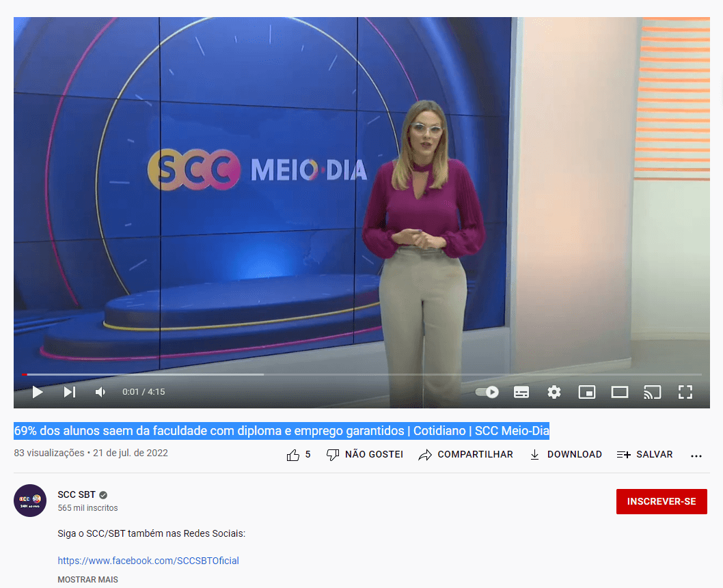Open the SCC SBT channel avatar
Image resolution: width=723 pixels, height=588 pixels.
click(30, 501)
